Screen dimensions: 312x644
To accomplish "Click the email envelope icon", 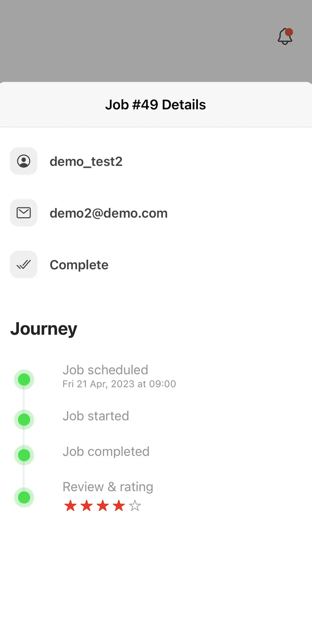I will tap(23, 213).
